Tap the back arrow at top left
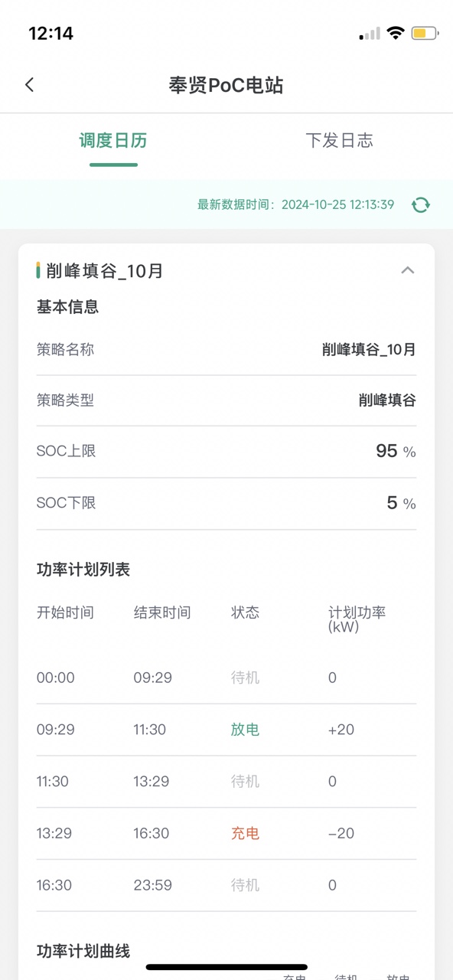The image size is (453, 980). [x=29, y=84]
